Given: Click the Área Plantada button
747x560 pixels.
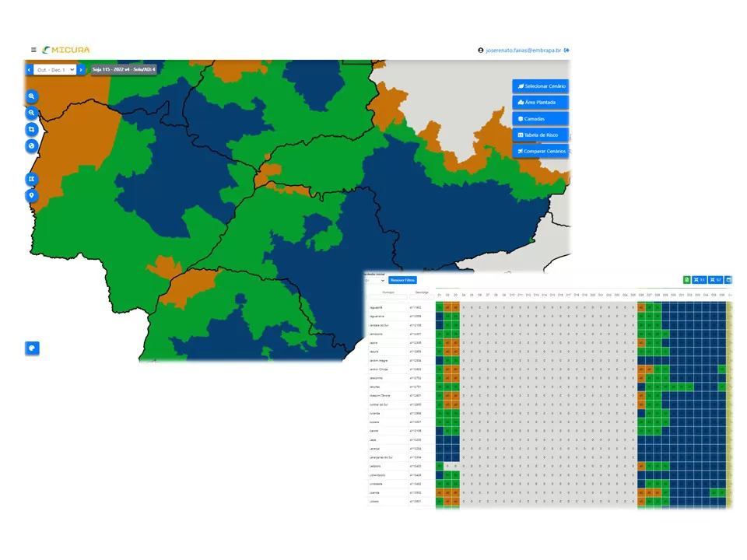Looking at the screenshot, I should coord(541,103).
